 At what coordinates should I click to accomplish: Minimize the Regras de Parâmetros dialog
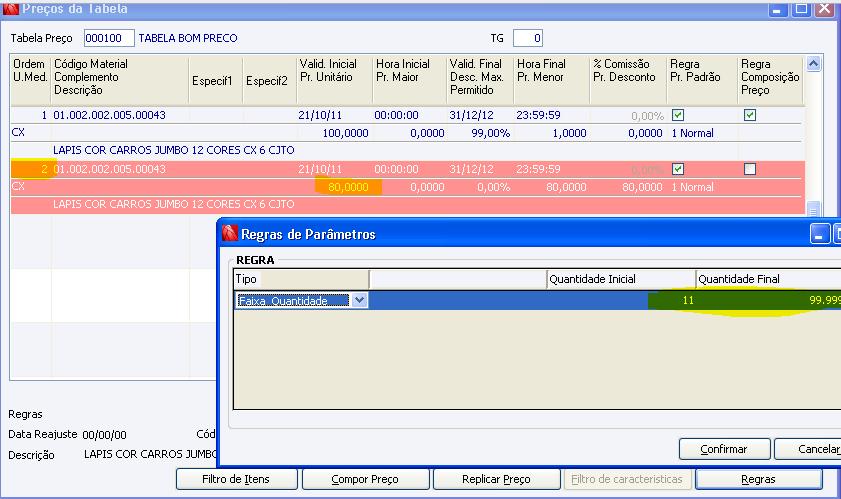(820, 234)
